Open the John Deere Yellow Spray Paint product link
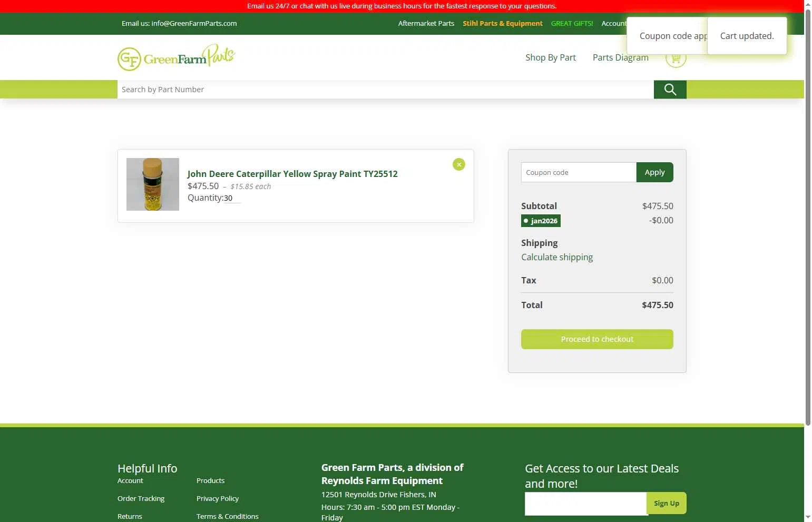 [292, 174]
